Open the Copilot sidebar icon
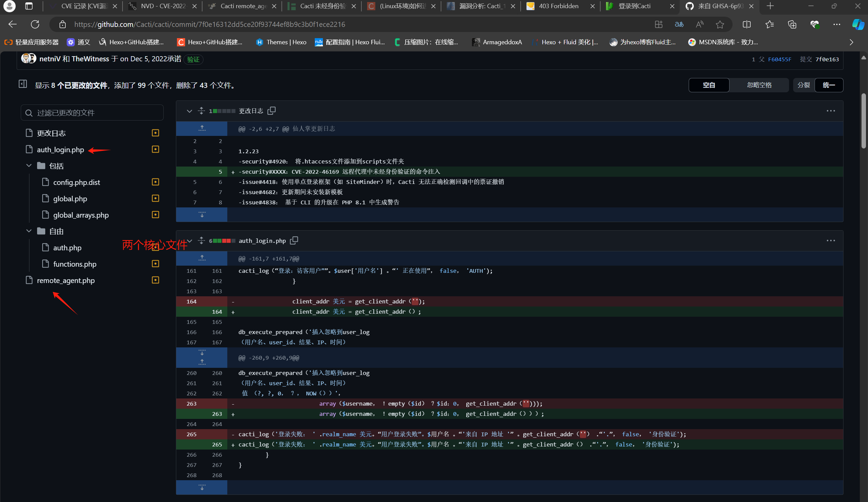868x502 pixels. click(858, 25)
